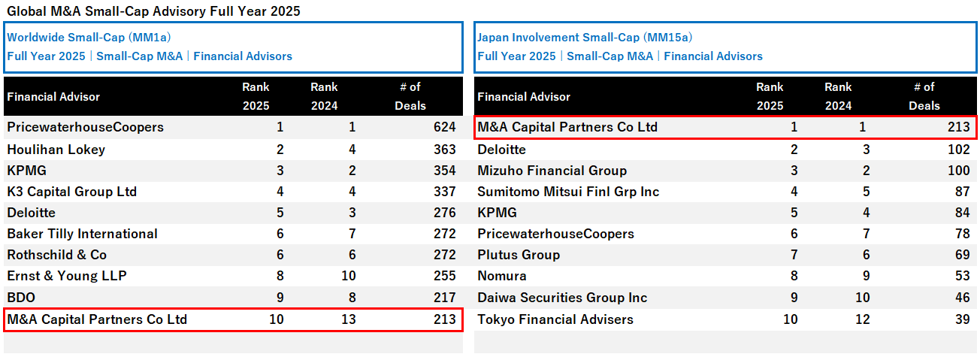
Task: Select the Baker Tilly International entry
Action: [x=83, y=234]
